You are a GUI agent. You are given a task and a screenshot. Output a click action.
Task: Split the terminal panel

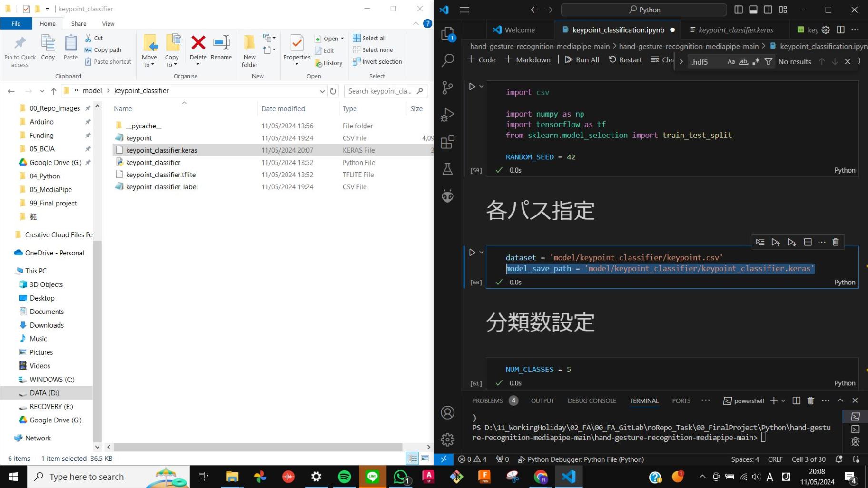[x=796, y=400]
